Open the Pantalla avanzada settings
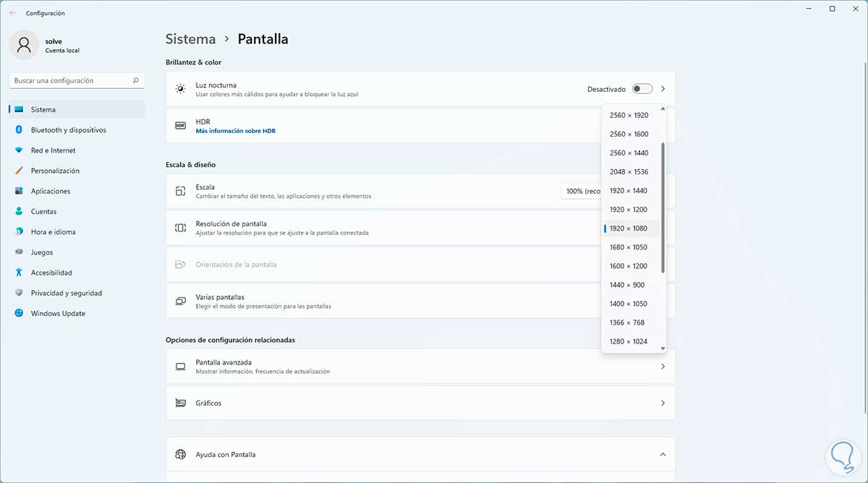The height and width of the screenshot is (483, 868). 420,367
